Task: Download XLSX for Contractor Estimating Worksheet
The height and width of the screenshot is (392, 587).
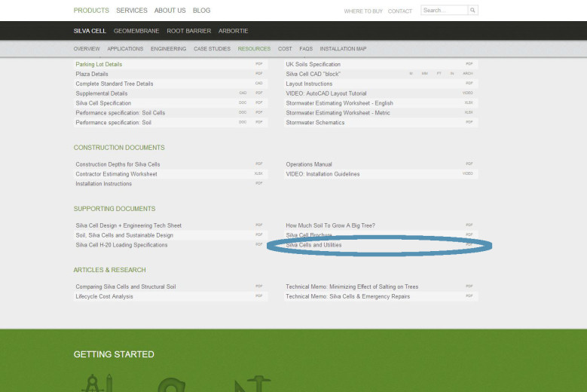Action: pyautogui.click(x=258, y=173)
